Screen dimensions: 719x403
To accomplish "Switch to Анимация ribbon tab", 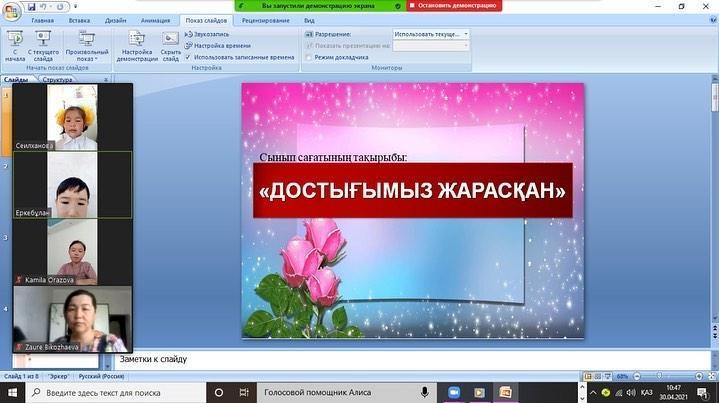I will tap(155, 21).
